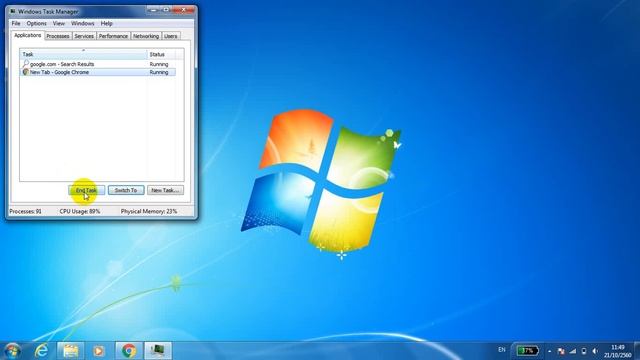This screenshot has height=360, width=640.
Task: Open the File menu in Task Manager
Action: point(16,24)
